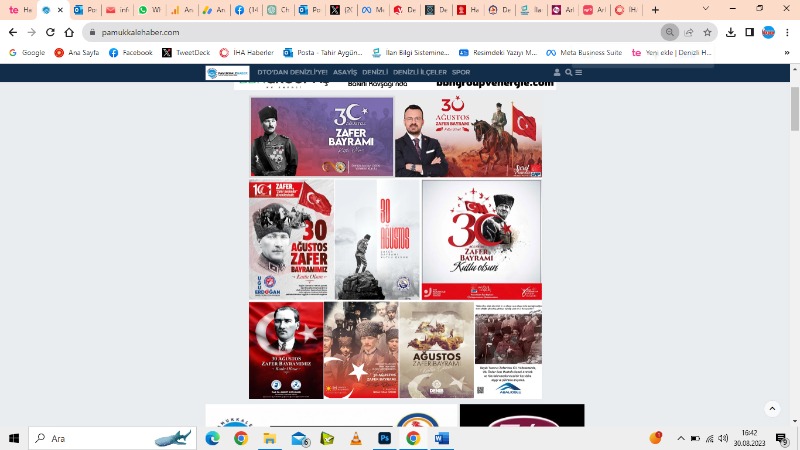
Task: Launch Photoshop from the taskbar
Action: pos(384,438)
